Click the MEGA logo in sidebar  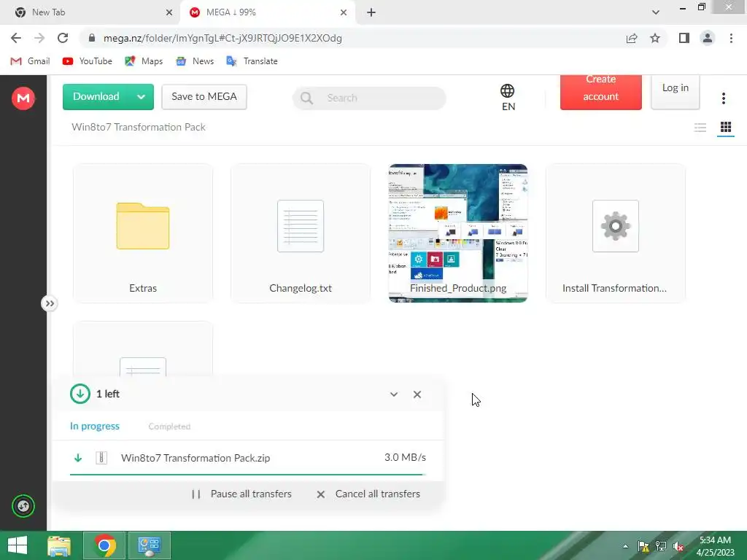click(x=23, y=98)
